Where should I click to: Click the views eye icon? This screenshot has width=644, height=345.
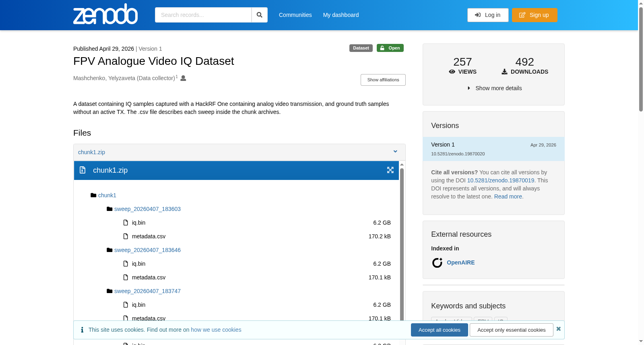pos(452,72)
